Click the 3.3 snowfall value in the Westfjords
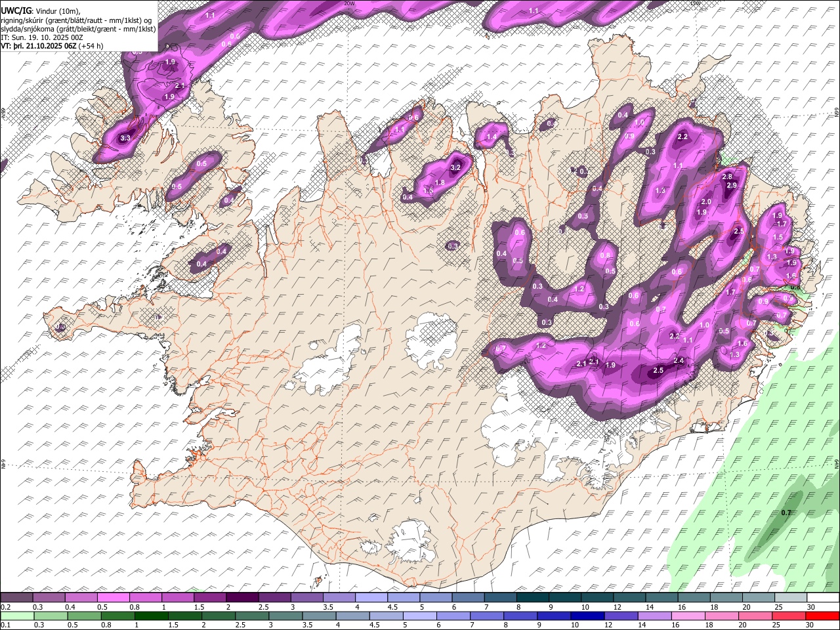Image resolution: width=840 pixels, height=630 pixels. click(x=125, y=138)
